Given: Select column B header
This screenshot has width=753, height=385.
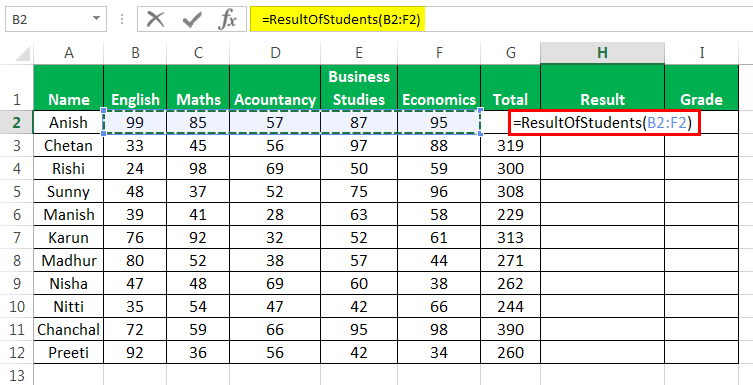Looking at the screenshot, I should (x=135, y=53).
